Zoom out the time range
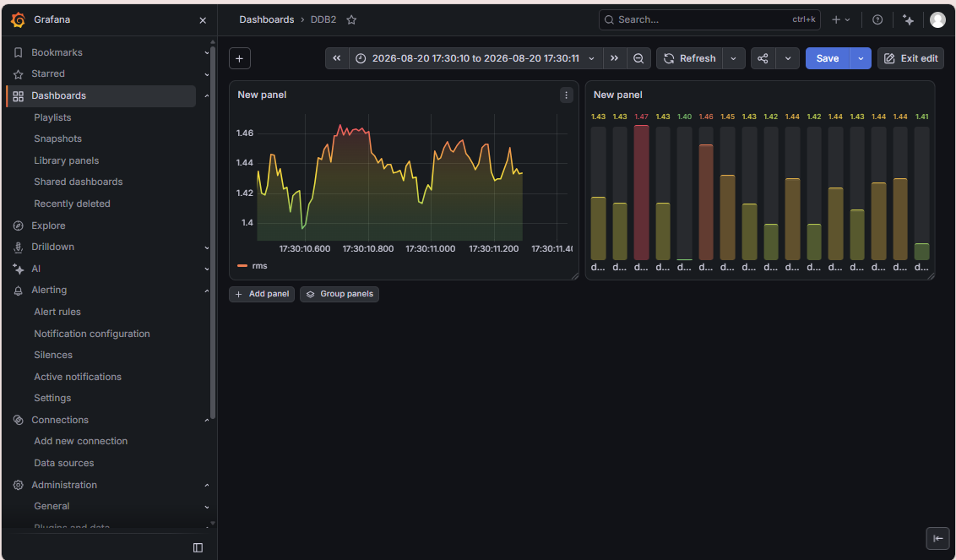 point(638,58)
